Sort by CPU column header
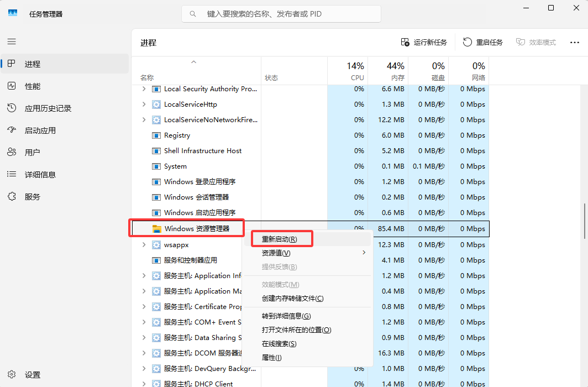 click(348, 71)
